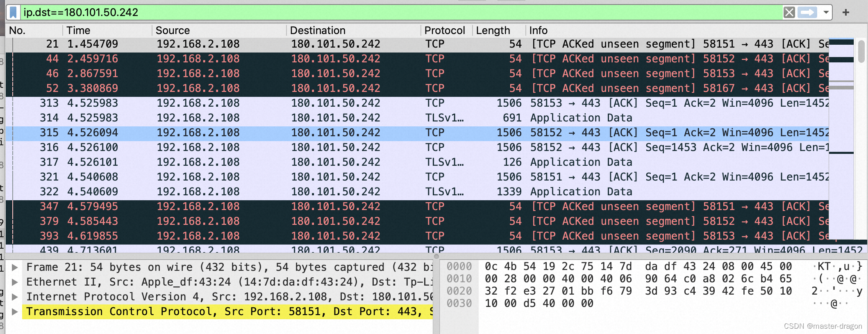Click the Internet Protocol Version 4 details text
The height and width of the screenshot is (334, 868).
(229, 297)
